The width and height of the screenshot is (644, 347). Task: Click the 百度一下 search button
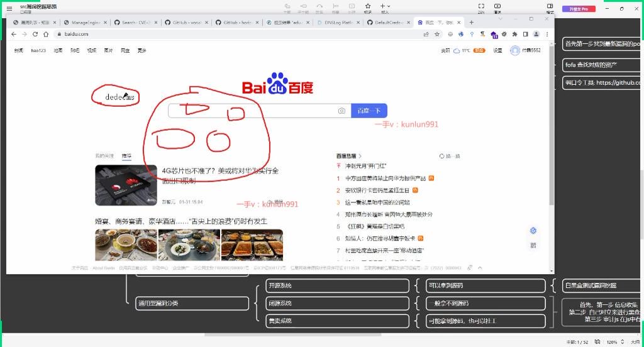click(x=369, y=111)
